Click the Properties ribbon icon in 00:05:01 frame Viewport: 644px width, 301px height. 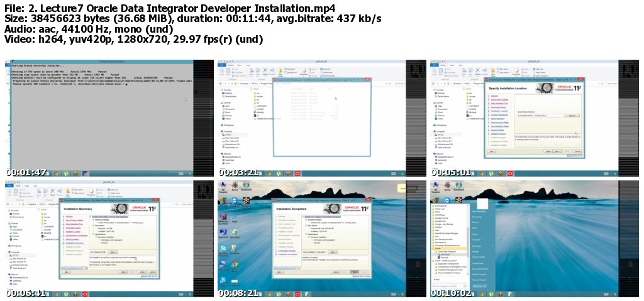point(516,72)
